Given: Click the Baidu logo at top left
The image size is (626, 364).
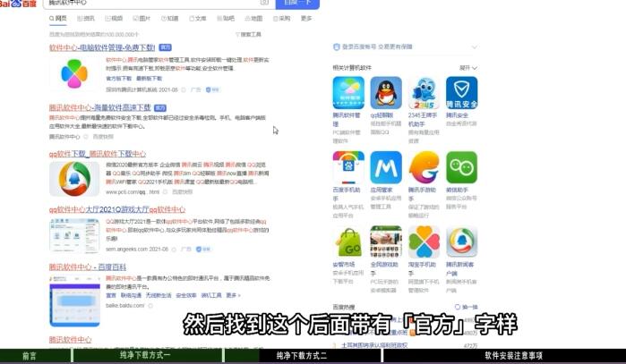Looking at the screenshot, I should (19, 4).
